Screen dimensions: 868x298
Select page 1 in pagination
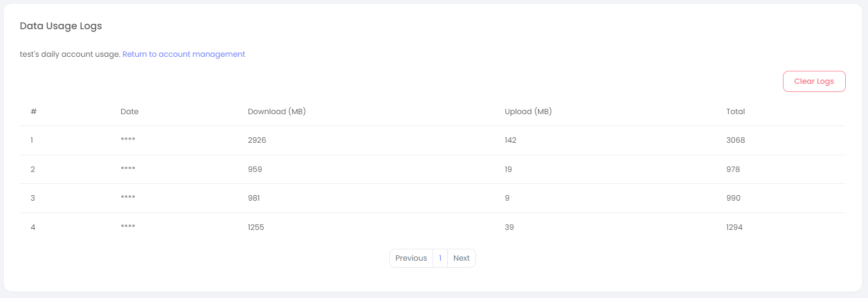coord(440,258)
